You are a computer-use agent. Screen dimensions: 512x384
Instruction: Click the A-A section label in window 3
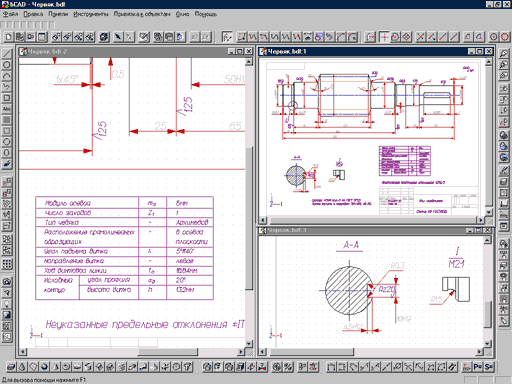point(351,245)
